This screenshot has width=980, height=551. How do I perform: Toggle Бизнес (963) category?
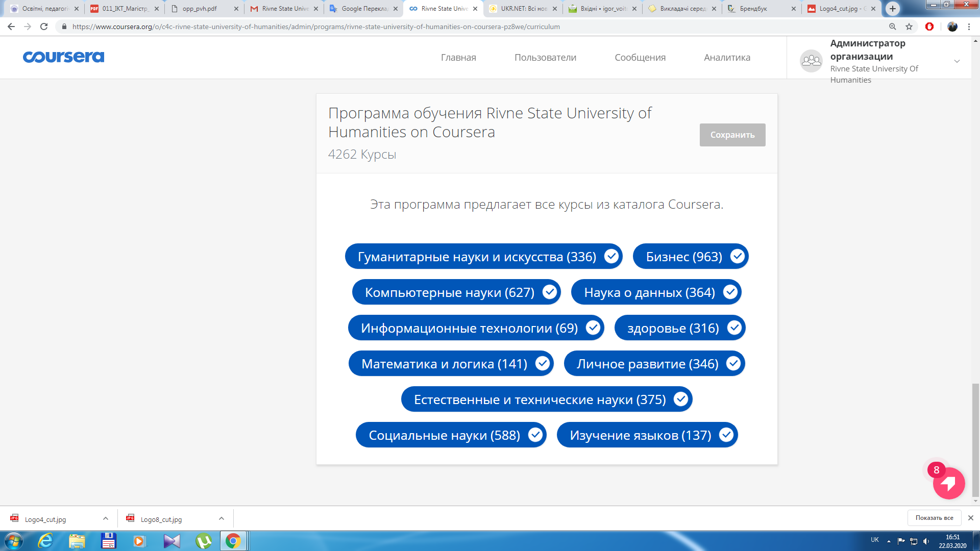(691, 256)
